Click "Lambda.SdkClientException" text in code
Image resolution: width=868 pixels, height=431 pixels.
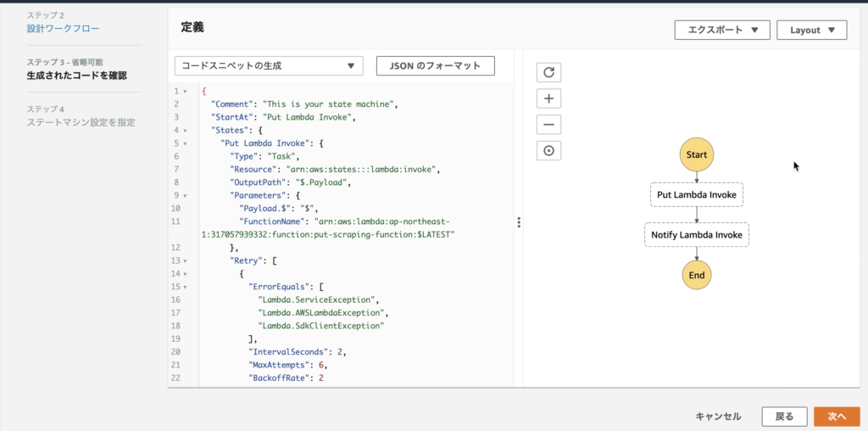click(321, 326)
